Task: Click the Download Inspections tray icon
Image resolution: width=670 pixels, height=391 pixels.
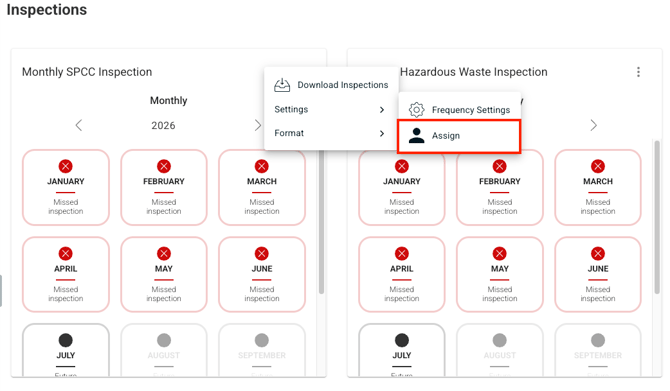Action: [282, 85]
